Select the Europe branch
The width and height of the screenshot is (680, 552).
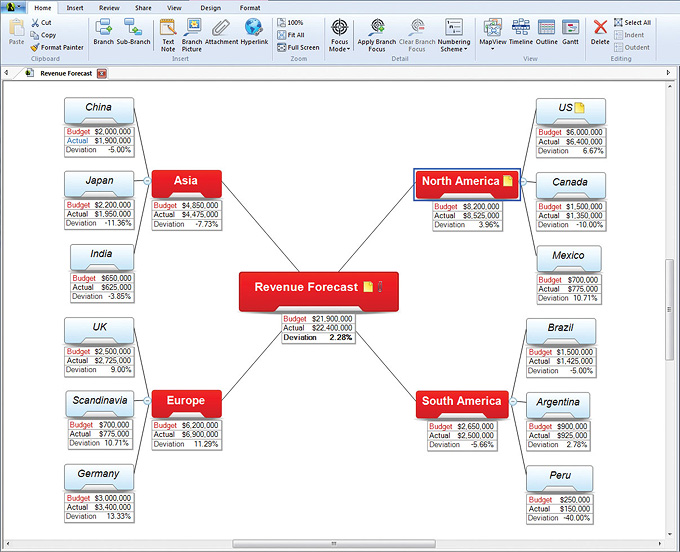(186, 404)
